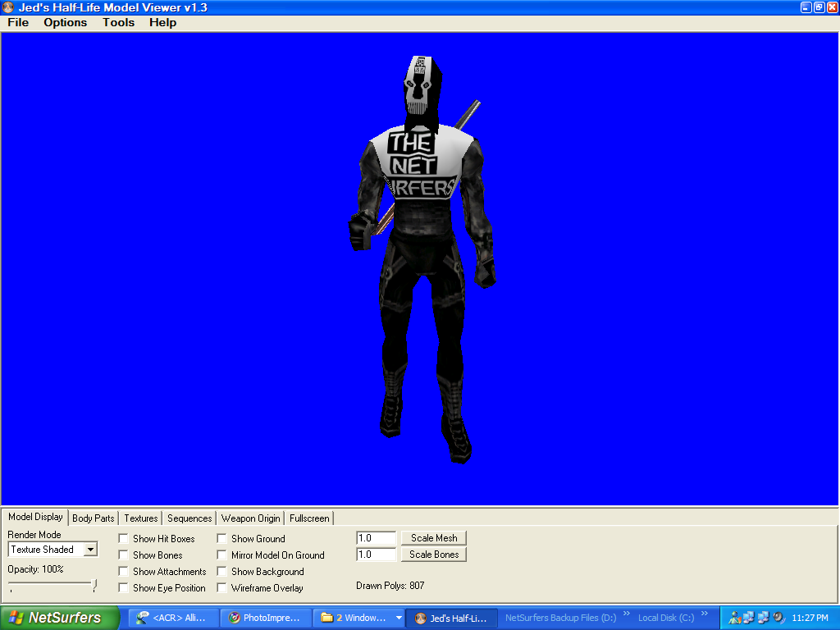840x630 pixels.
Task: Enable Show Bones checkbox
Action: click(123, 555)
